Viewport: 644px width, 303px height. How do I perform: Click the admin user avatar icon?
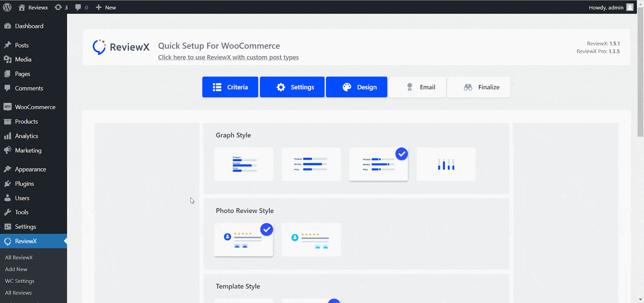click(x=630, y=7)
